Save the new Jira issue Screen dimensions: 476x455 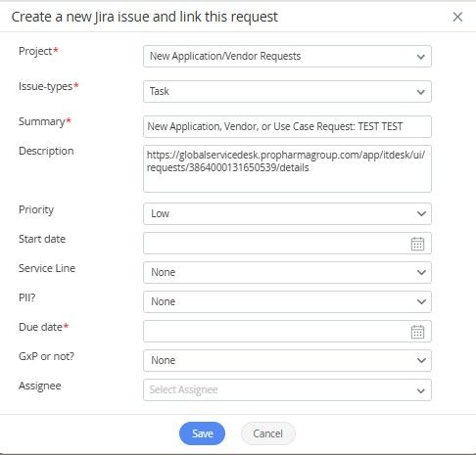(202, 433)
